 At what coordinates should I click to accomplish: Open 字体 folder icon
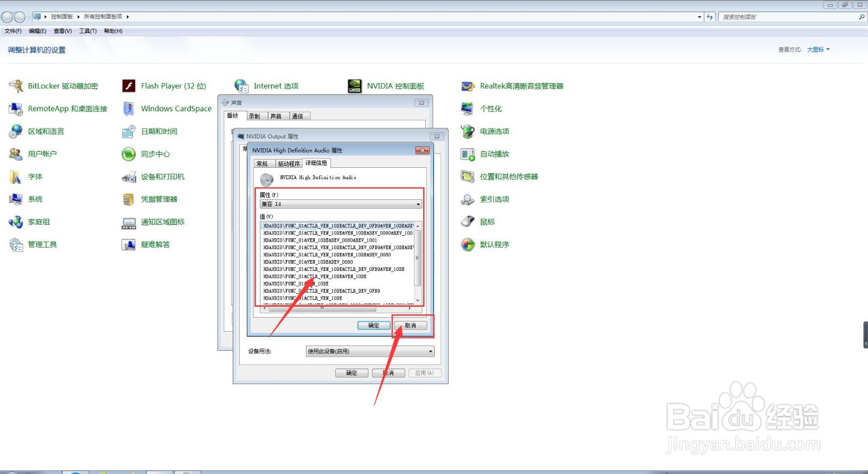tap(16, 177)
